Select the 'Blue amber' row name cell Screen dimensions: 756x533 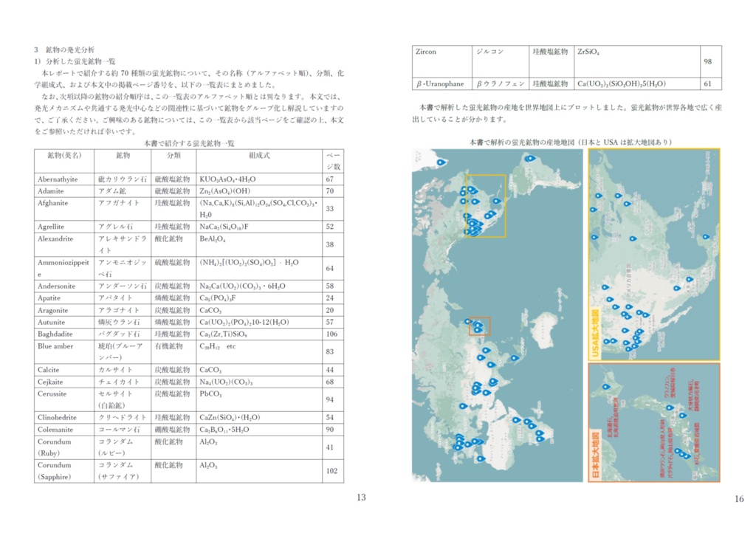[x=64, y=352]
